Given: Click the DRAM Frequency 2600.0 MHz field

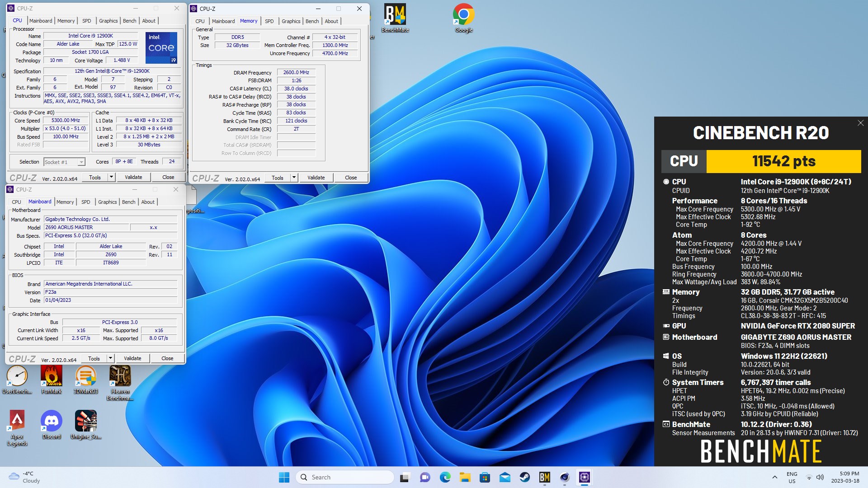Looking at the screenshot, I should (x=296, y=72).
